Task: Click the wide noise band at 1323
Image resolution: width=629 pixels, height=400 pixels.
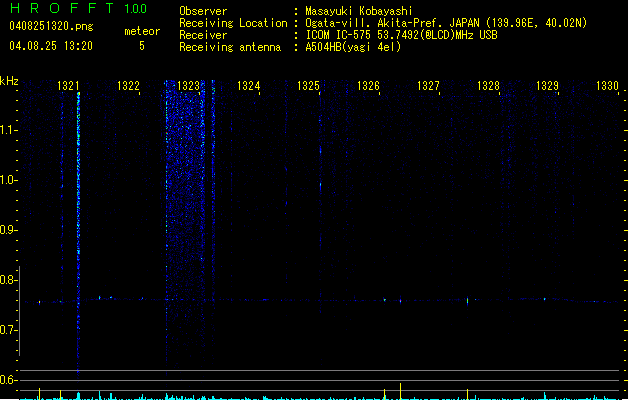Action: [x=185, y=225]
